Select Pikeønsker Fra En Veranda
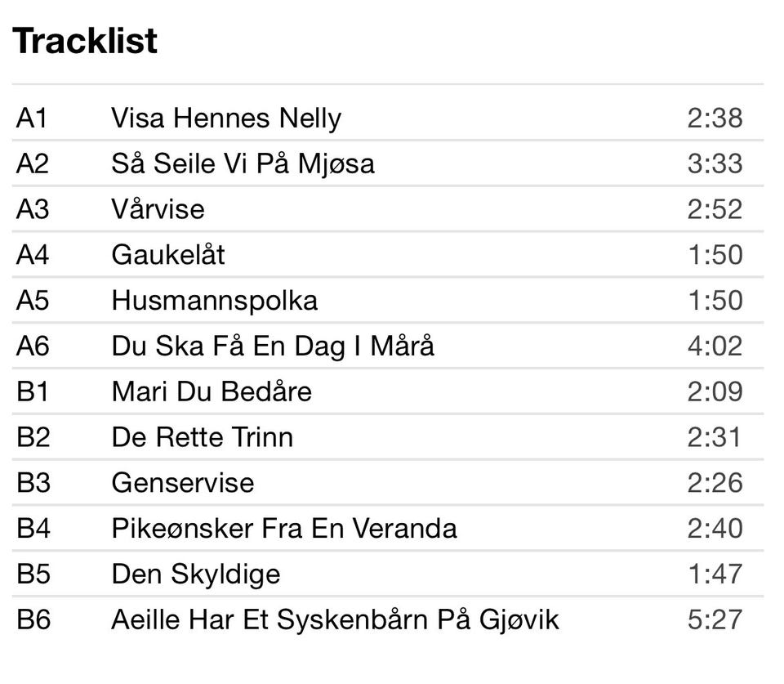 [x=283, y=529]
